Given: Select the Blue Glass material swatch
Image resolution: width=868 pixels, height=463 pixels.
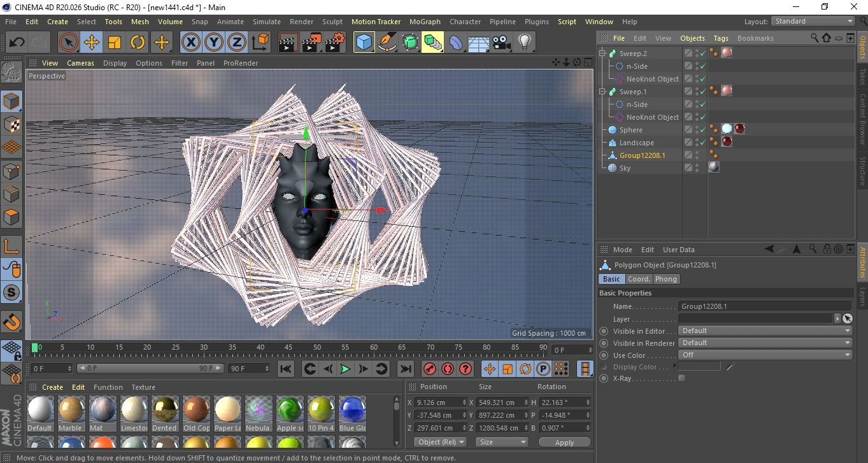Looking at the screenshot, I should click(352, 410).
